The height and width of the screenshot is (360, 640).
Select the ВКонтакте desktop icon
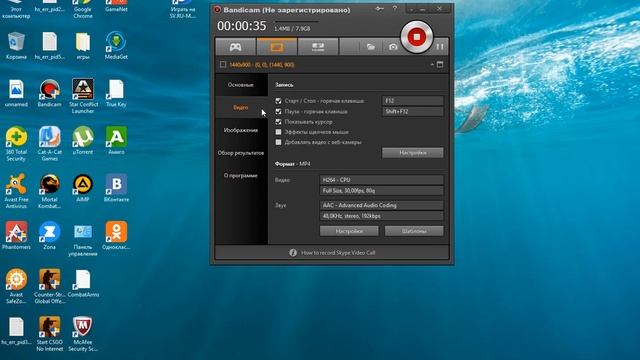tap(116, 188)
